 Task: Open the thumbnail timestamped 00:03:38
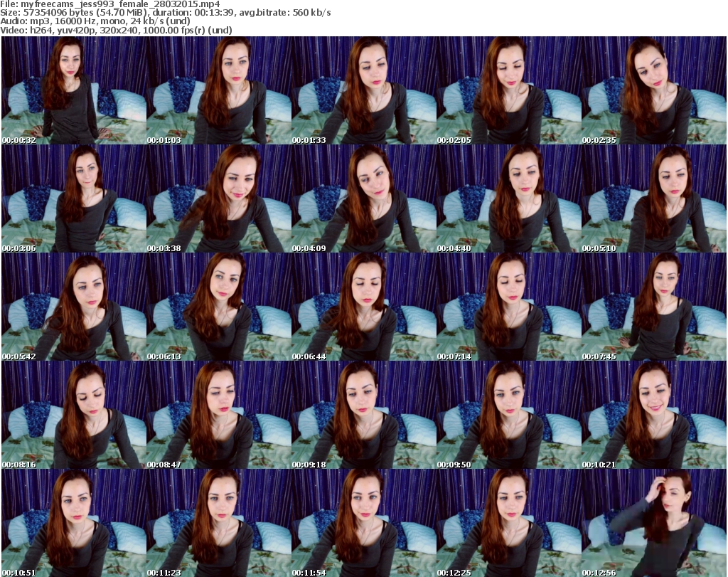pos(219,198)
